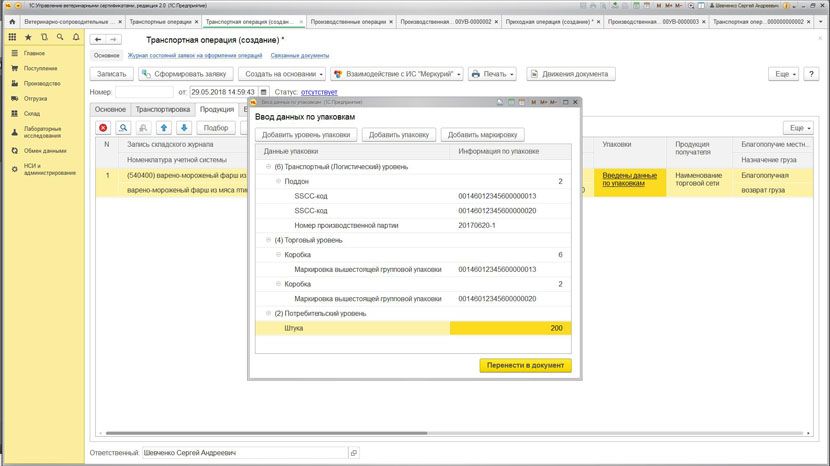Open the calculator icon in dialog title bar
The height and width of the screenshot is (466, 830).
[x=511, y=102]
